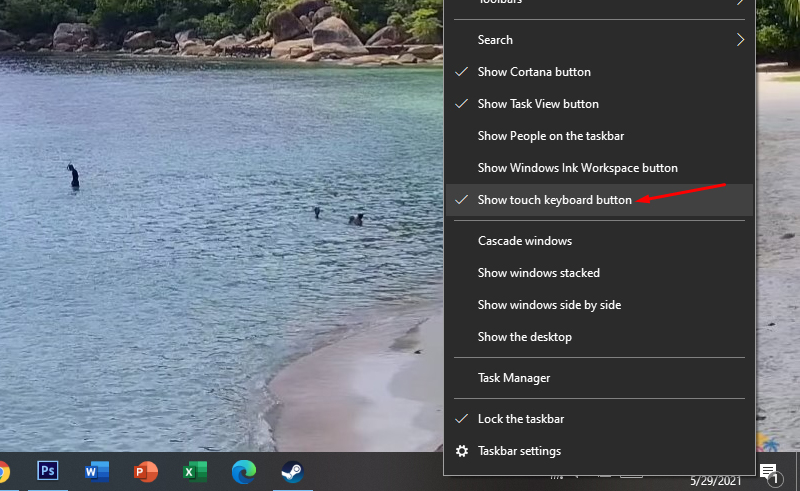Screen dimensions: 800x491
Task: Open the Action Center notification icon
Action: [x=769, y=472]
